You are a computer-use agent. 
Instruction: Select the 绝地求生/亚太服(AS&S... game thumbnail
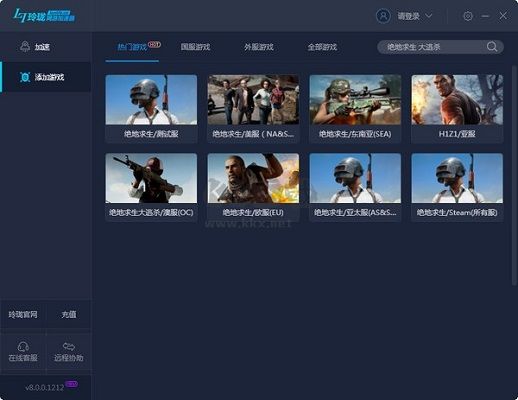[x=355, y=178]
